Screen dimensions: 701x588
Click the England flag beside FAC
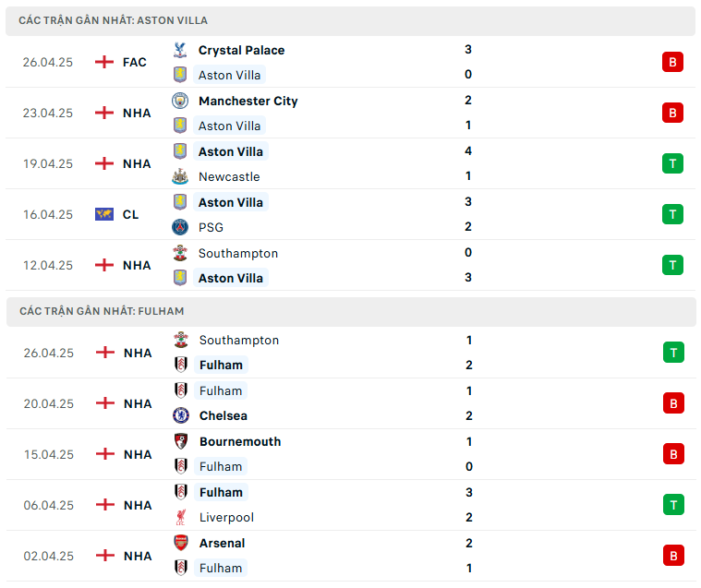(104, 62)
